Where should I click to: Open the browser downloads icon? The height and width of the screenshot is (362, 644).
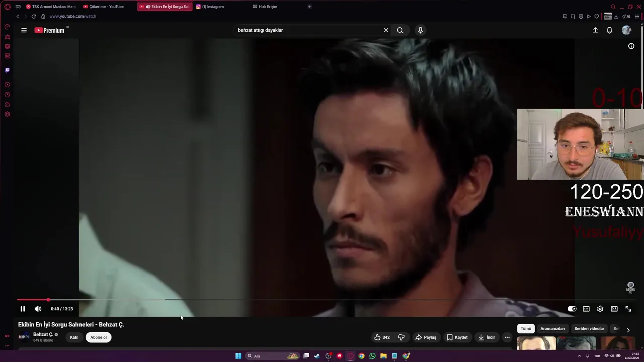tap(616, 16)
